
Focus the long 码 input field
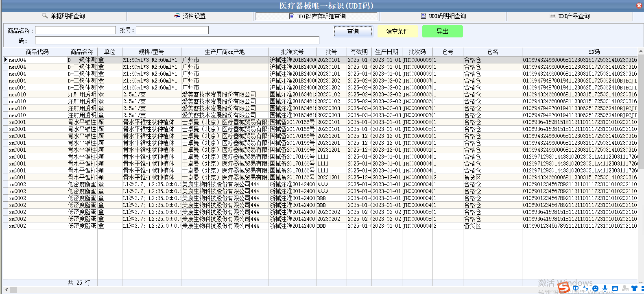click(x=177, y=41)
